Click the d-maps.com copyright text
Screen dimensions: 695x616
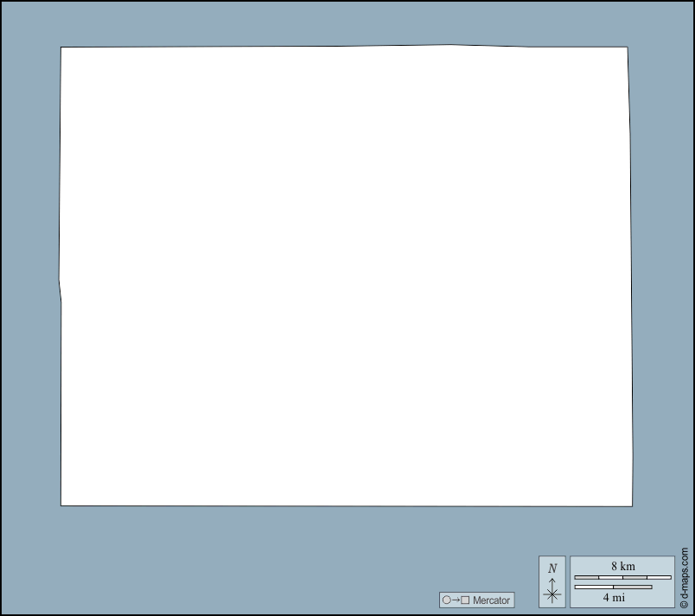point(685,578)
